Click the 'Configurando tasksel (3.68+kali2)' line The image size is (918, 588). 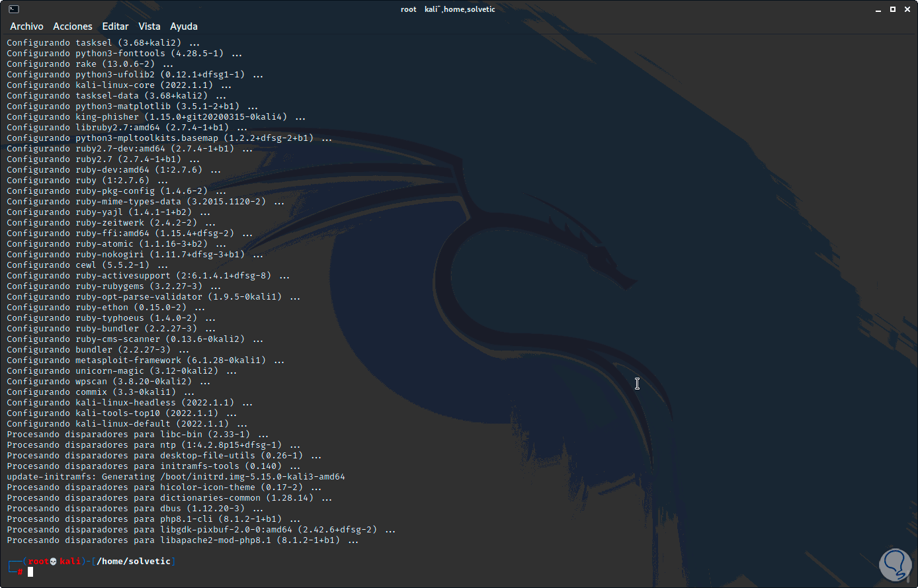[x=103, y=43]
